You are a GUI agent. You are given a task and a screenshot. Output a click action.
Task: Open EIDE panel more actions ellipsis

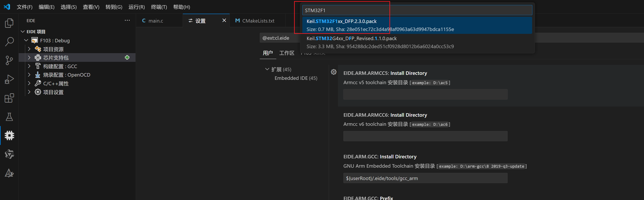pos(127,20)
